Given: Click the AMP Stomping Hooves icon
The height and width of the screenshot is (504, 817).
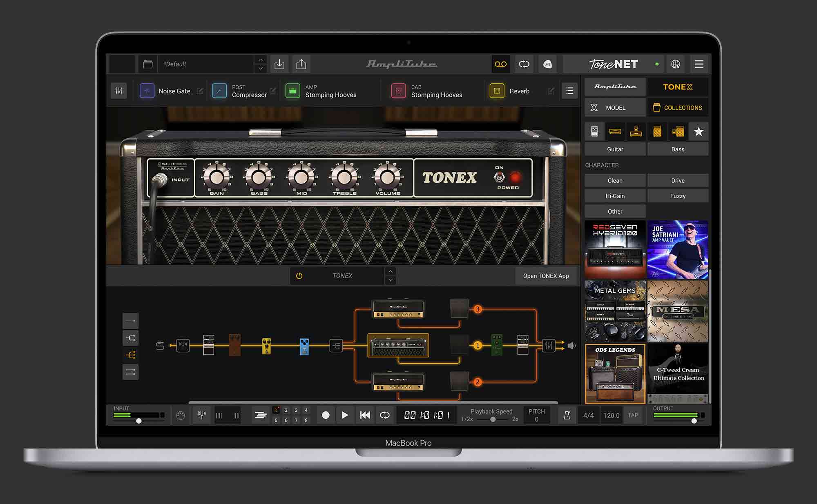Looking at the screenshot, I should (292, 91).
